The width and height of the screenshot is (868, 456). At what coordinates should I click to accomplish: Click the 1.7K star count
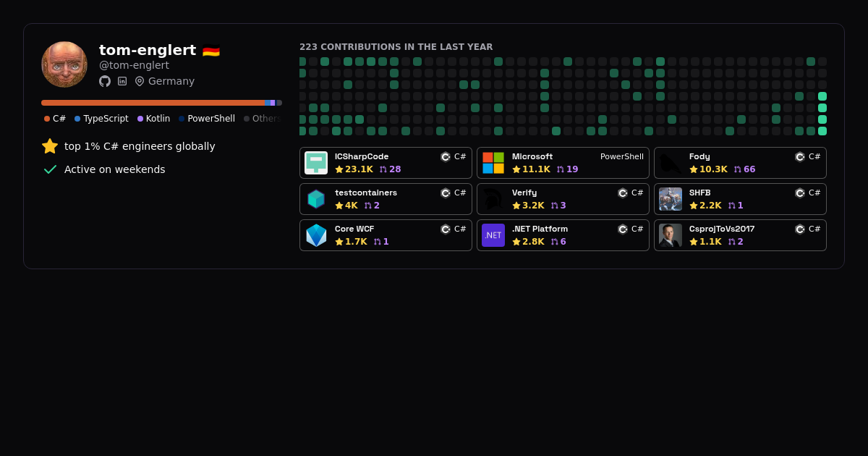click(x=356, y=242)
